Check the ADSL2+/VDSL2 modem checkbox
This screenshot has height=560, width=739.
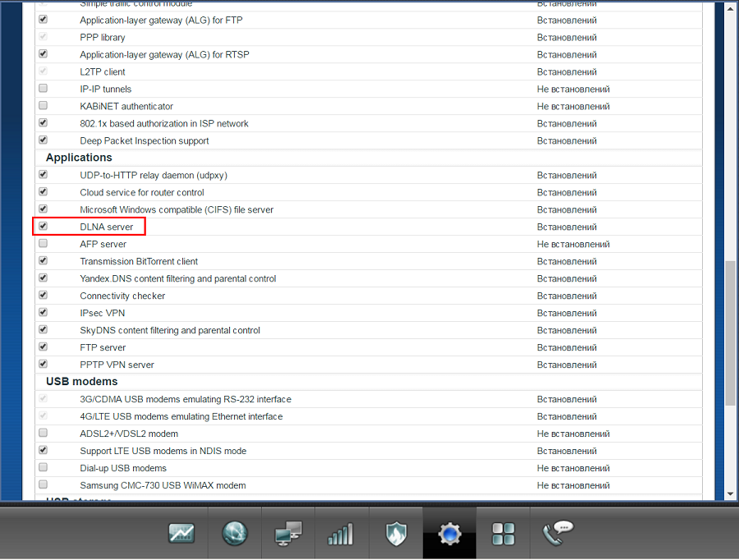43,433
